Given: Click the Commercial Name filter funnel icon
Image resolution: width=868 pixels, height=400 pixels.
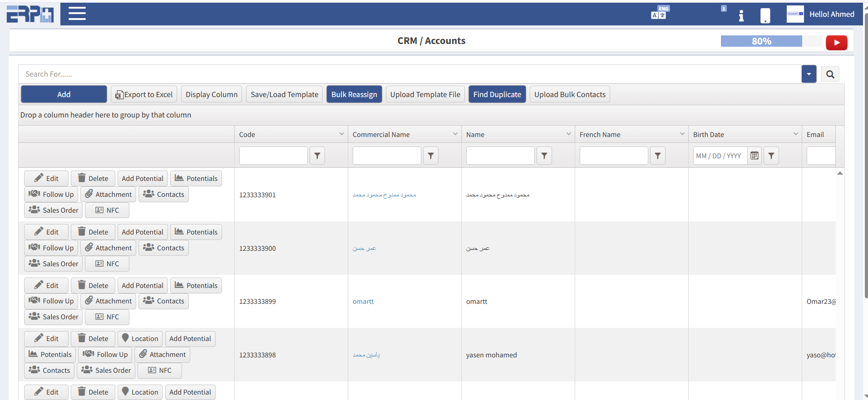Looking at the screenshot, I should pos(431,156).
